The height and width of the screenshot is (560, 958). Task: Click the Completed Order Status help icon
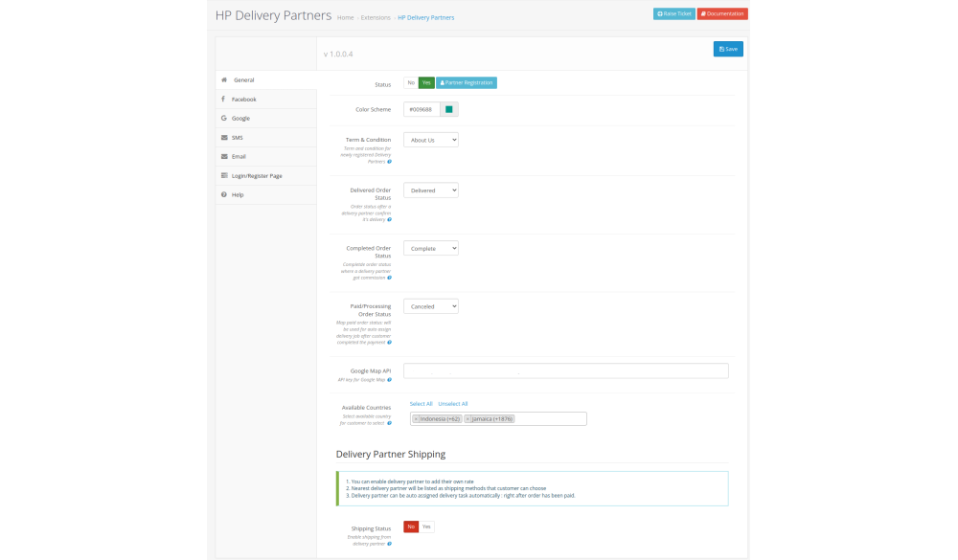click(389, 278)
